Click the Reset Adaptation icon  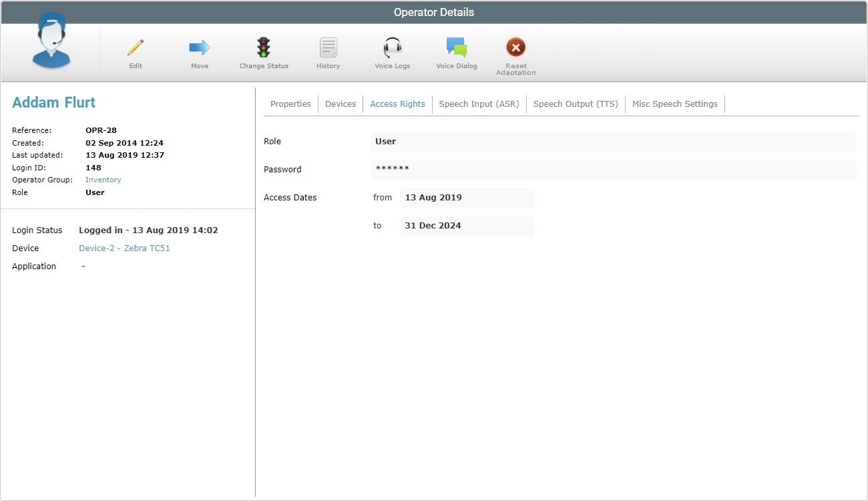515,47
